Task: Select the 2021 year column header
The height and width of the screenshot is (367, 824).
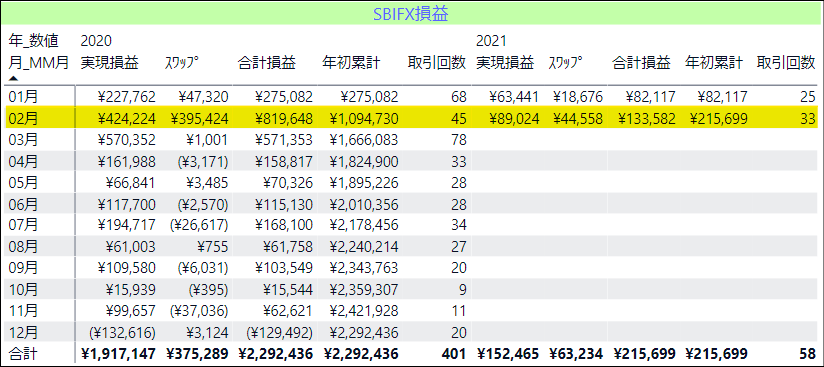Action: 491,40
